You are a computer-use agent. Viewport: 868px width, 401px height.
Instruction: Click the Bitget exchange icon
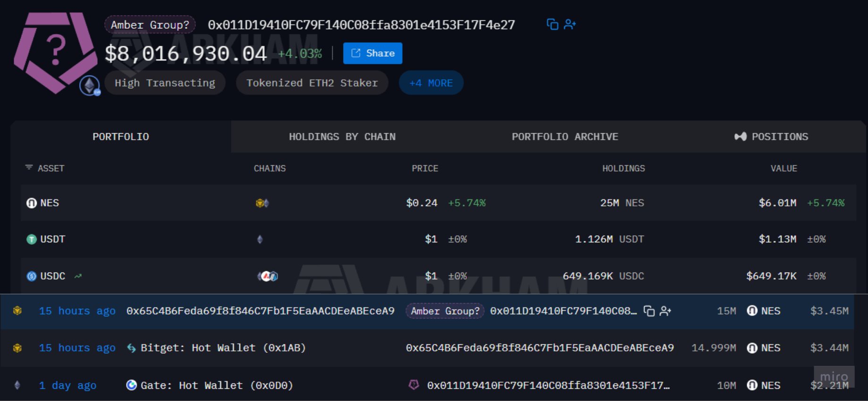(131, 348)
